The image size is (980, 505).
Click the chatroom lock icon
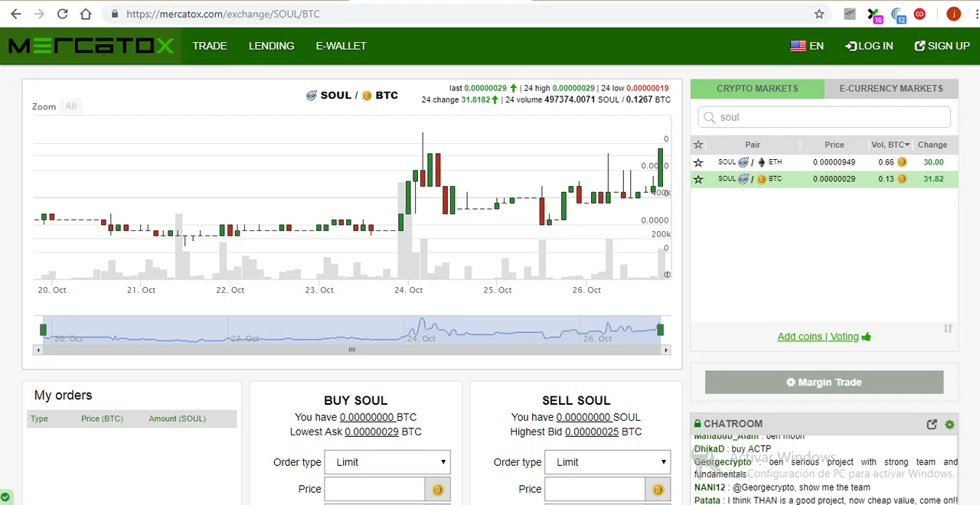click(x=697, y=423)
